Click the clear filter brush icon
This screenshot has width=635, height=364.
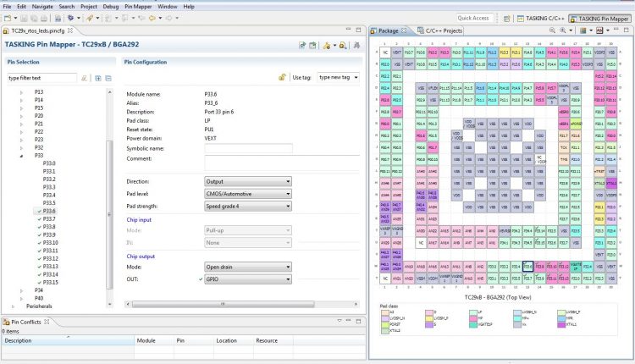pos(84,78)
